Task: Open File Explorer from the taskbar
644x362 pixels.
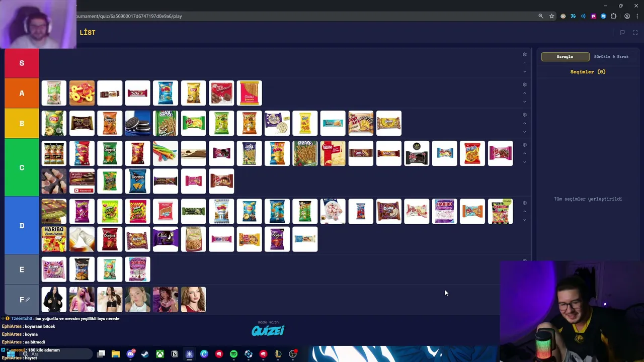Action: [x=116, y=354]
